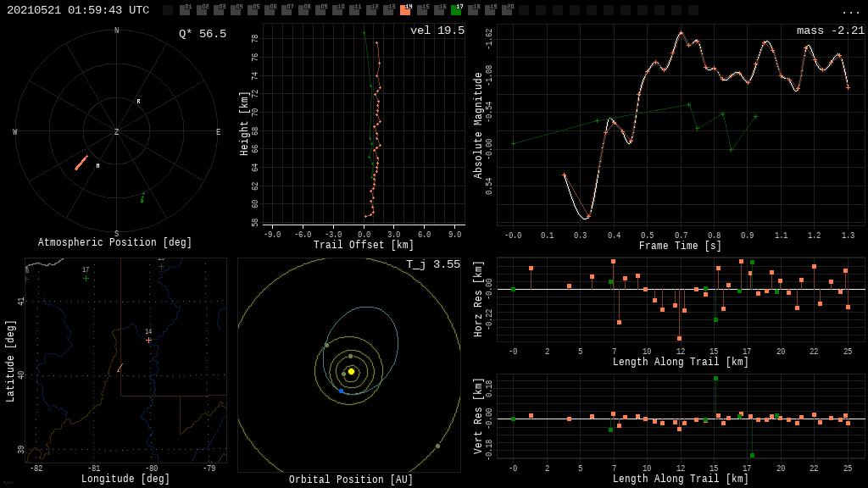Viewport: 868px width, 488px height.
Task: Click the zenith Z marker in the sky plot
Action: point(117,132)
